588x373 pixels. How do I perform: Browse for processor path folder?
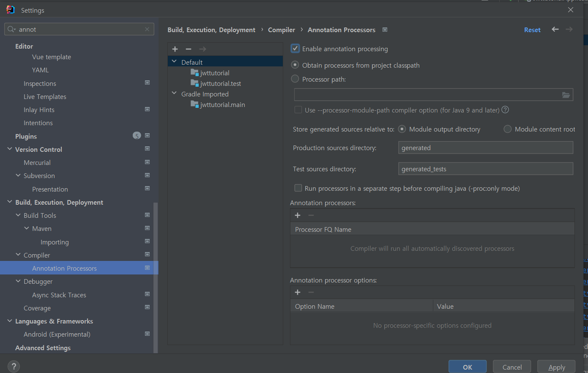pyautogui.click(x=566, y=95)
